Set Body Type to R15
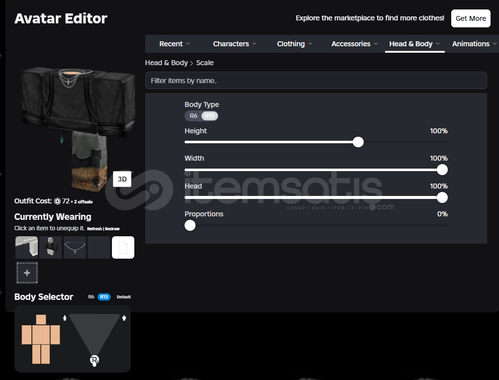This screenshot has height=380, width=499. [x=210, y=116]
